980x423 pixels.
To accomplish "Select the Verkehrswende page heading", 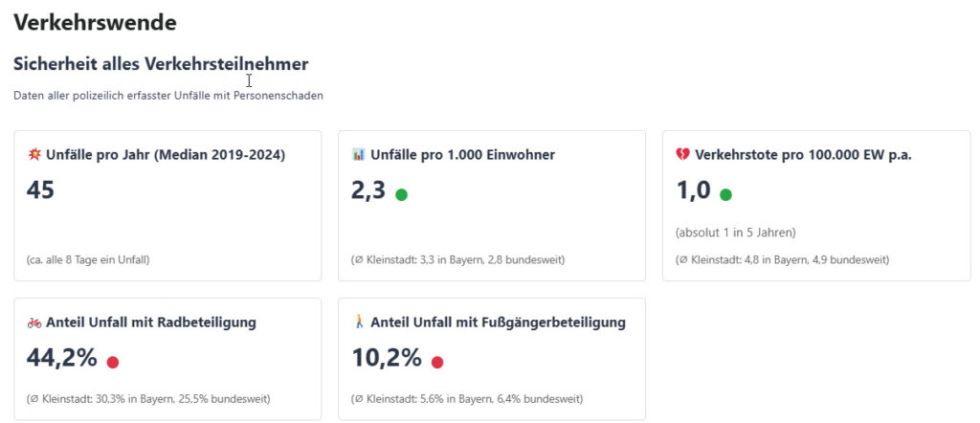I will pyautogui.click(x=95, y=22).
